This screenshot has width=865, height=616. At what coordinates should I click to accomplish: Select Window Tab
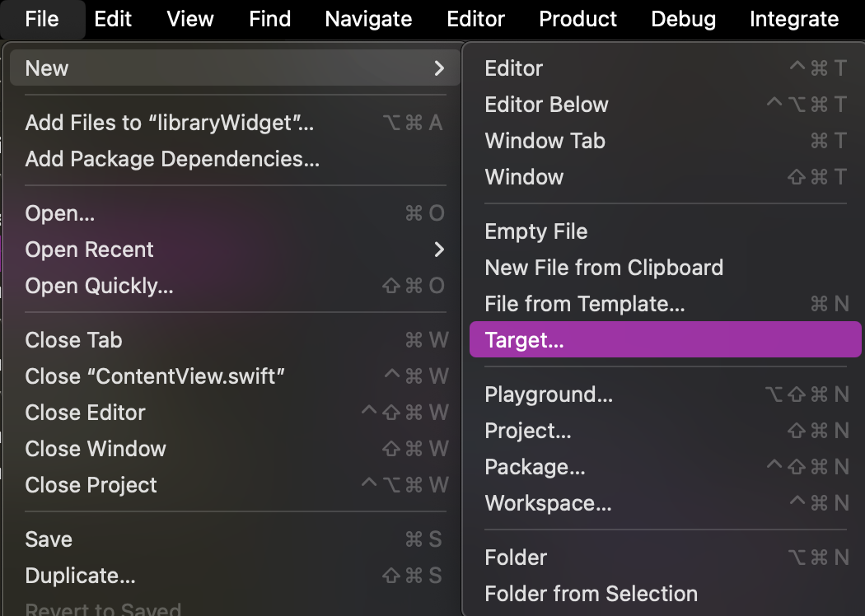pyautogui.click(x=666, y=141)
